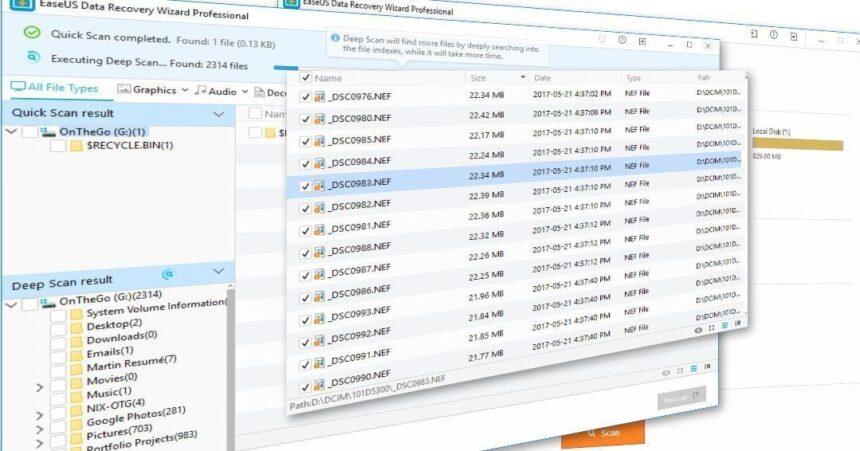Click the Path column header

[x=704, y=78]
